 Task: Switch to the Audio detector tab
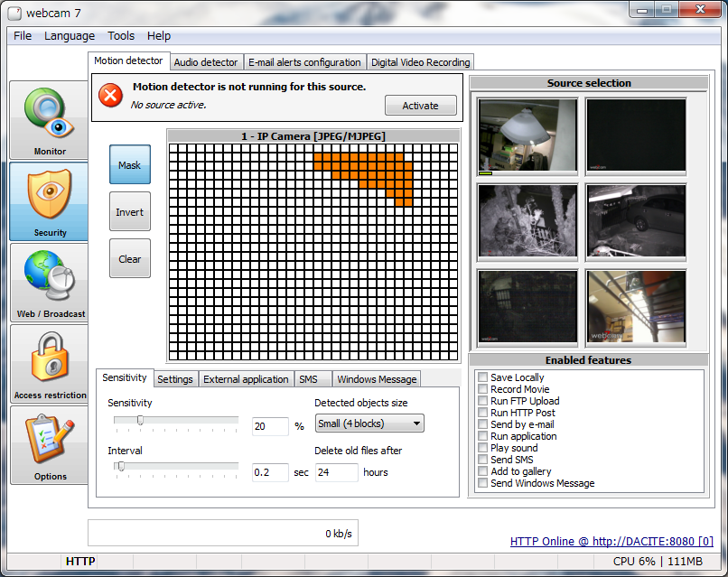pos(206,62)
